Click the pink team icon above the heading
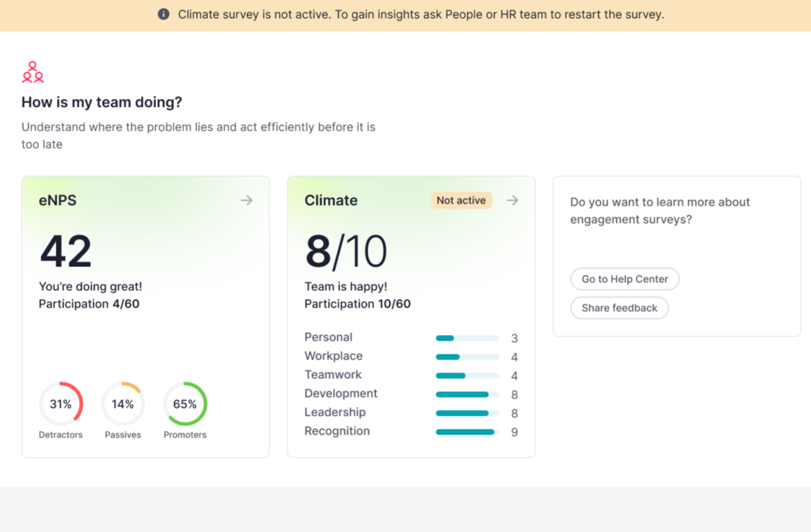Screen dimensions: 811x532 click(32, 71)
